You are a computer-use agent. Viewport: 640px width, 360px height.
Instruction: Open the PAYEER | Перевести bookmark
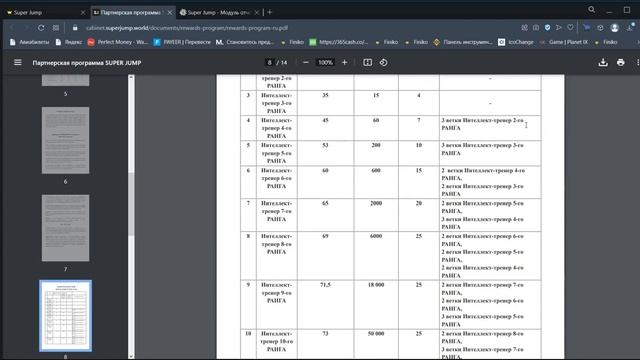tap(182, 42)
